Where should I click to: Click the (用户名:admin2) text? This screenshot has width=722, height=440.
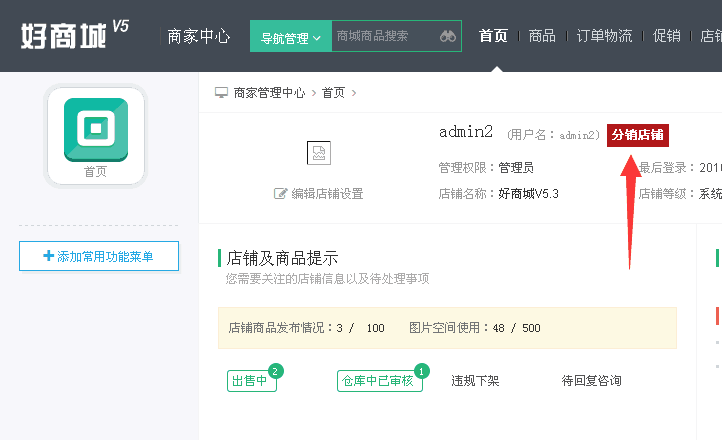tap(553, 135)
